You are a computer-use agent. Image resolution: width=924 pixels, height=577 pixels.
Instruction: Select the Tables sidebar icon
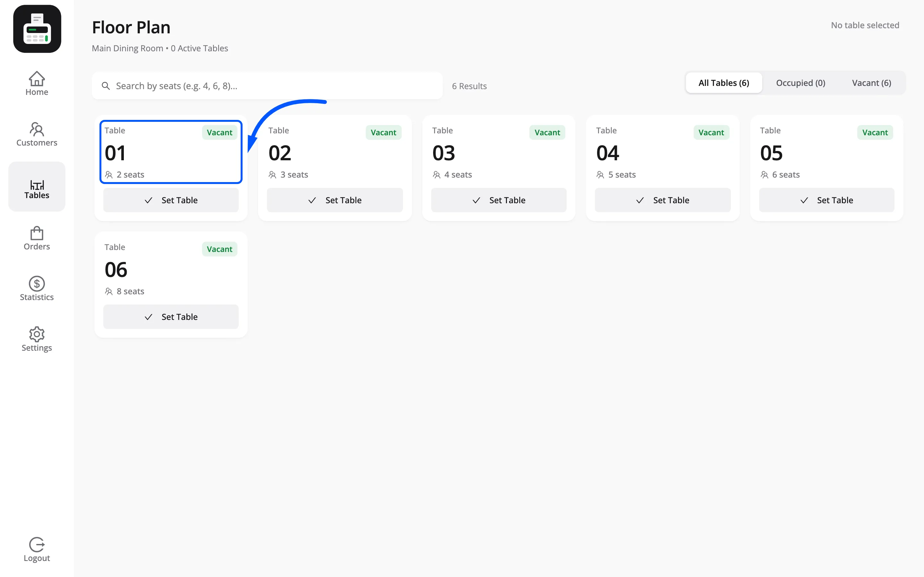[x=37, y=185]
